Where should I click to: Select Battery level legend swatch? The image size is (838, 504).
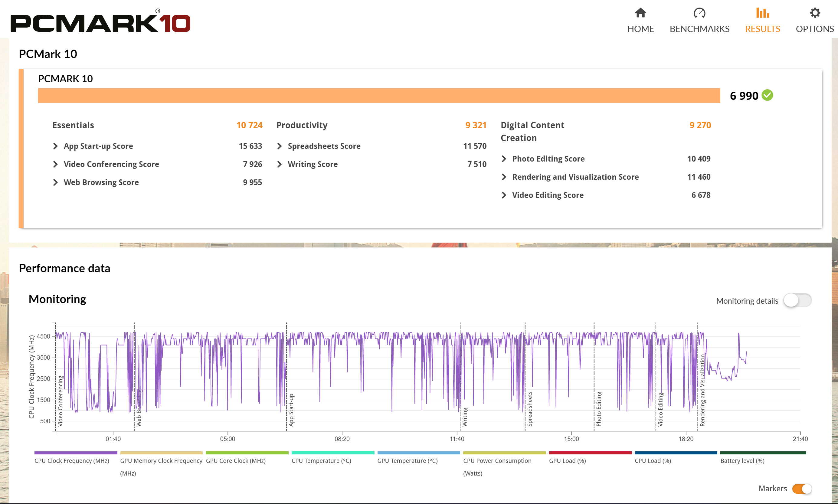point(763,453)
